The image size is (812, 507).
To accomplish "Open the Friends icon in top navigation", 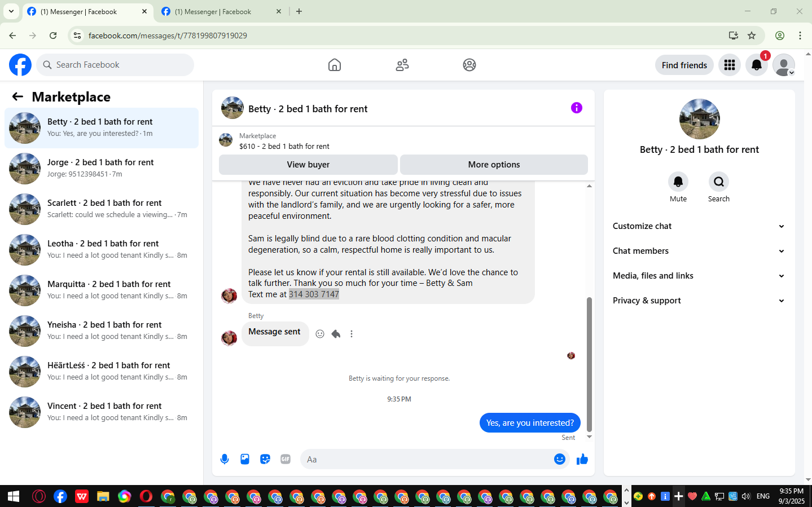I will [402, 65].
